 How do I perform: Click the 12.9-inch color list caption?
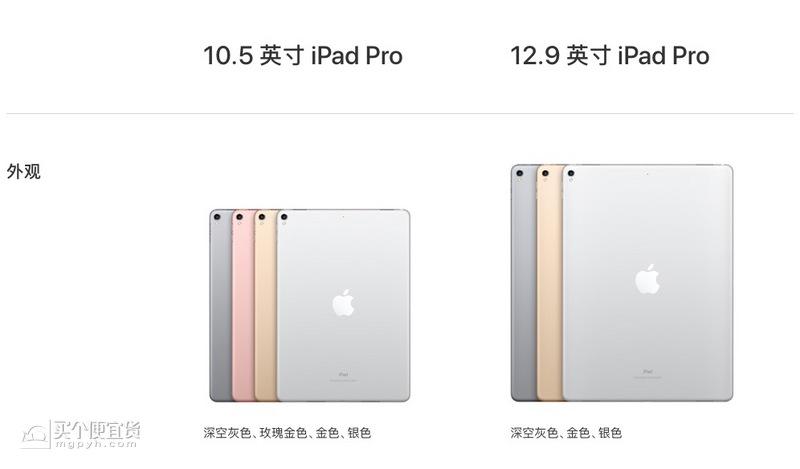(x=566, y=433)
